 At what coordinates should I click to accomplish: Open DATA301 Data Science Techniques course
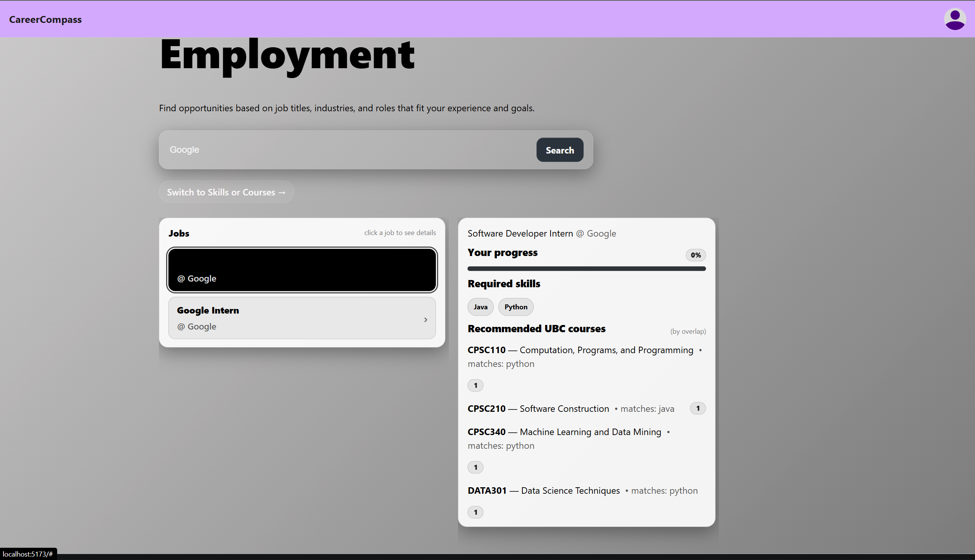(543, 490)
